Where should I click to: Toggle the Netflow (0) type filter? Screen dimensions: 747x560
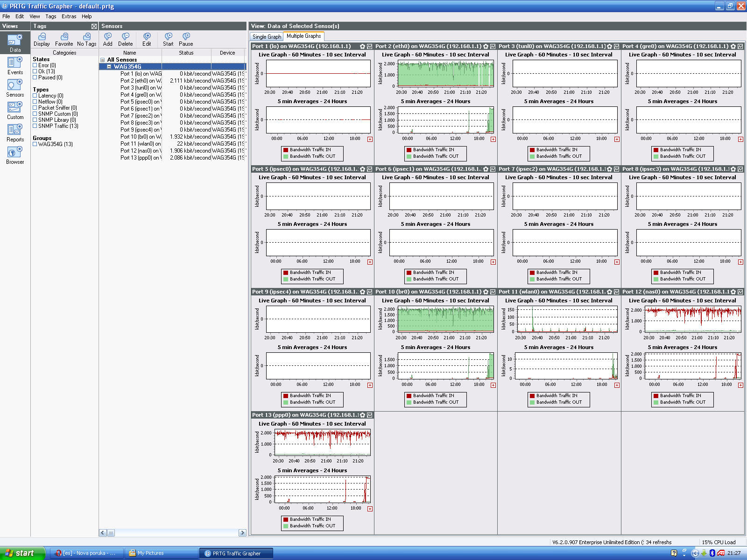pyautogui.click(x=35, y=102)
